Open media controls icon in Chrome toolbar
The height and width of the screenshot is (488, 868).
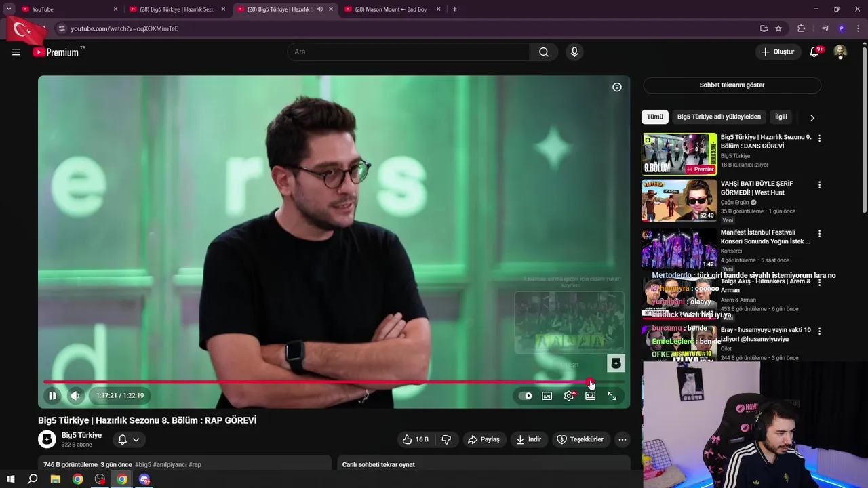pos(825,28)
